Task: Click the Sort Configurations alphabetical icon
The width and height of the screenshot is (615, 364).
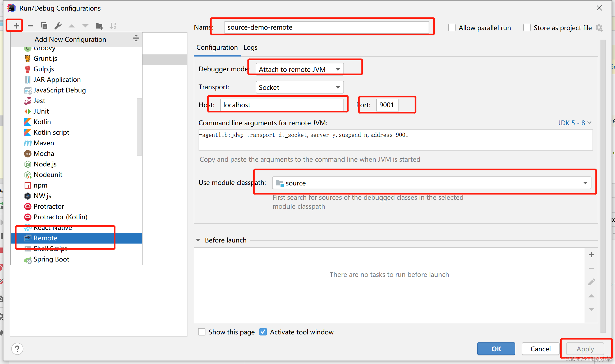Action: point(113,26)
